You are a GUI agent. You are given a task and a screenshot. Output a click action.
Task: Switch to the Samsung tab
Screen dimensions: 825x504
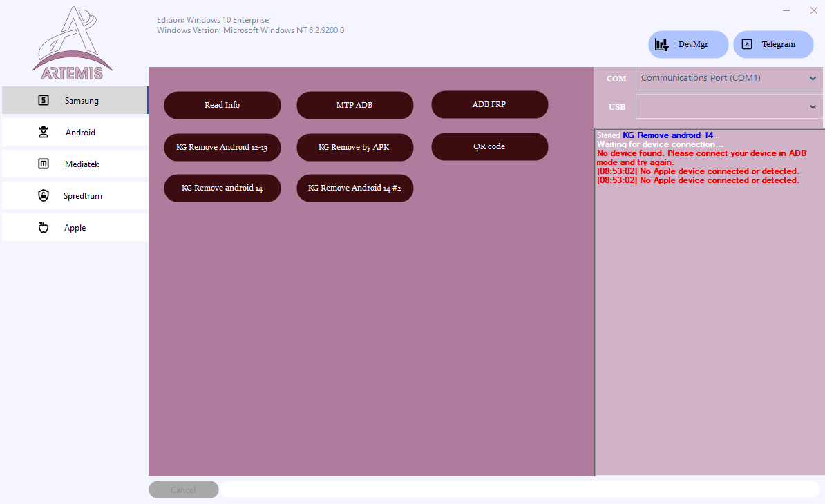pos(75,100)
